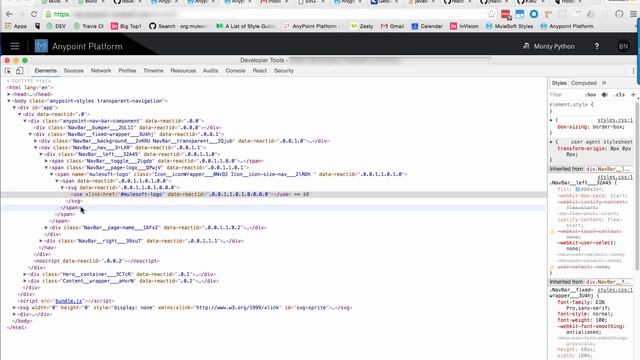The height and width of the screenshot is (360, 640).
Task: Expand the NavBar__page-name div
Action: tap(46, 228)
